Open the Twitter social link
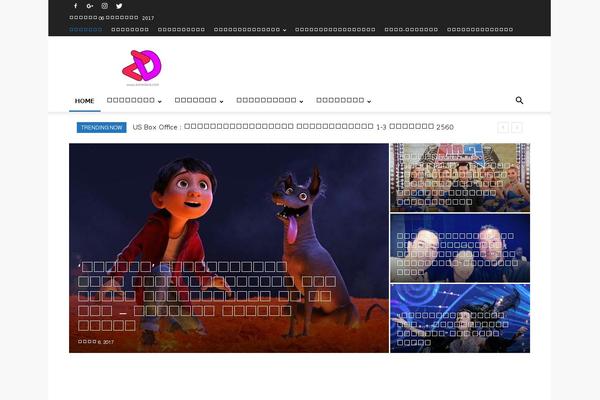The image size is (600, 400). click(119, 6)
